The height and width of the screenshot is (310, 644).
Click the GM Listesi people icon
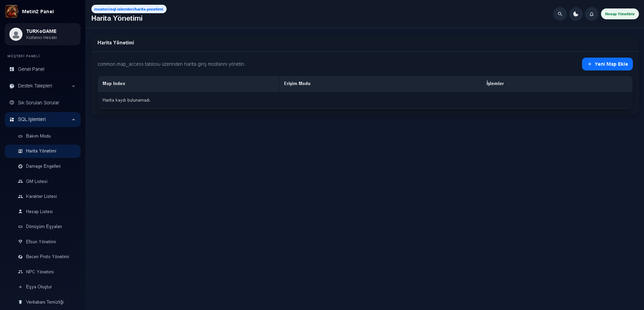click(x=20, y=182)
